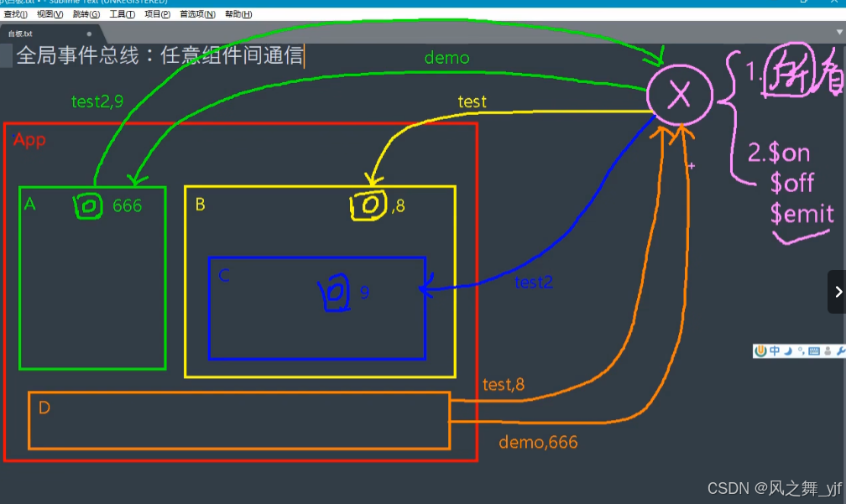The image size is (846, 504).
Task: Open the 工具(T) menu
Action: [x=123, y=14]
